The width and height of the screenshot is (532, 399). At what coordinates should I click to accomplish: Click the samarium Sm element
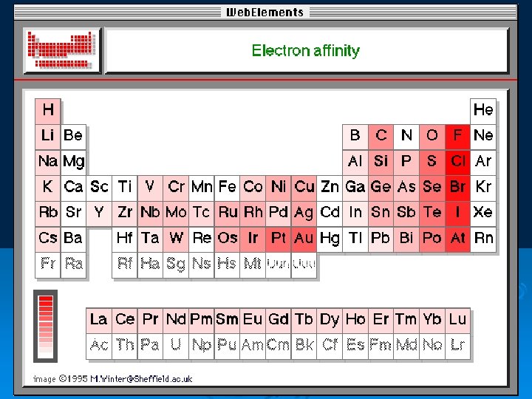tap(227, 321)
